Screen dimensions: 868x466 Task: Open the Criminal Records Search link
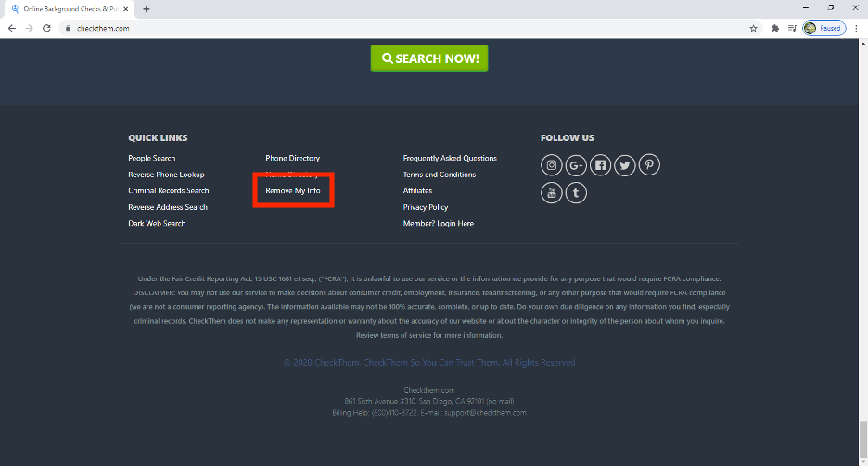pyautogui.click(x=168, y=190)
